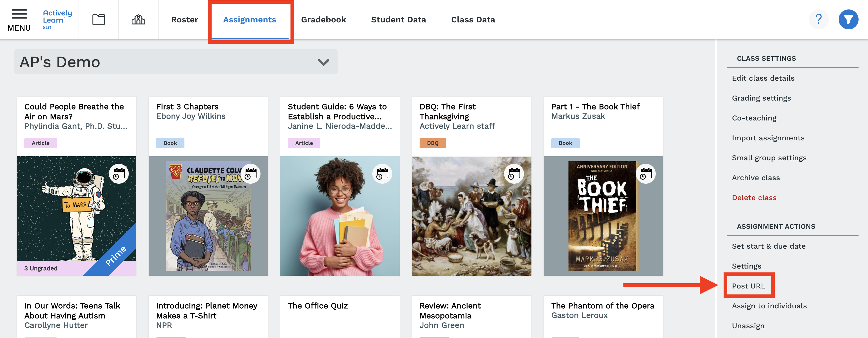868x338 pixels.
Task: Click Edit class details
Action: pos(763,78)
